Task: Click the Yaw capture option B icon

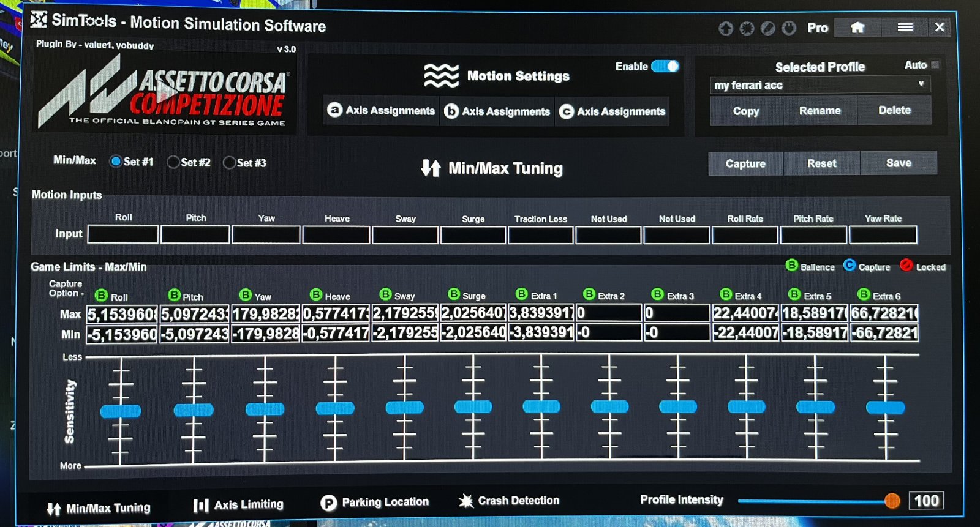Action: tap(246, 295)
